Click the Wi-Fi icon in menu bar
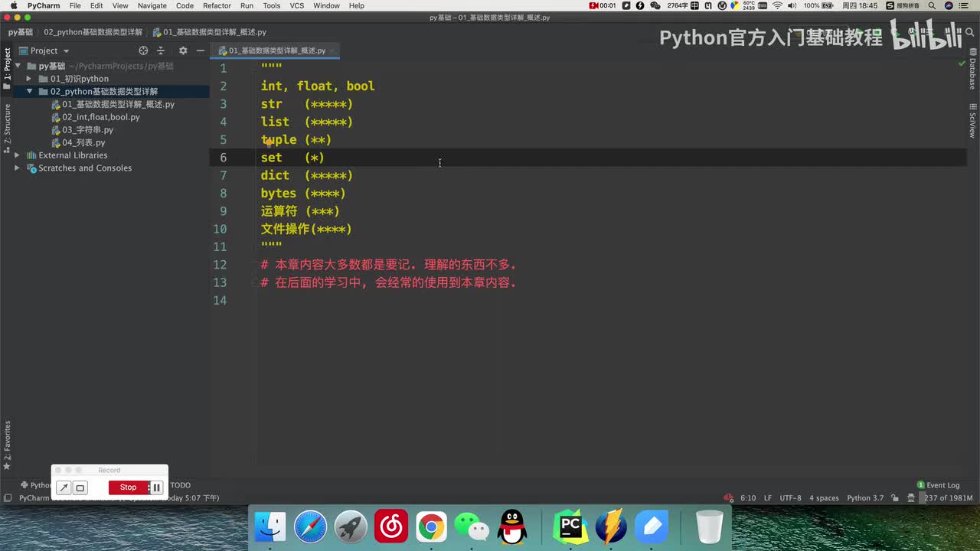The height and width of the screenshot is (551, 980). click(778, 5)
